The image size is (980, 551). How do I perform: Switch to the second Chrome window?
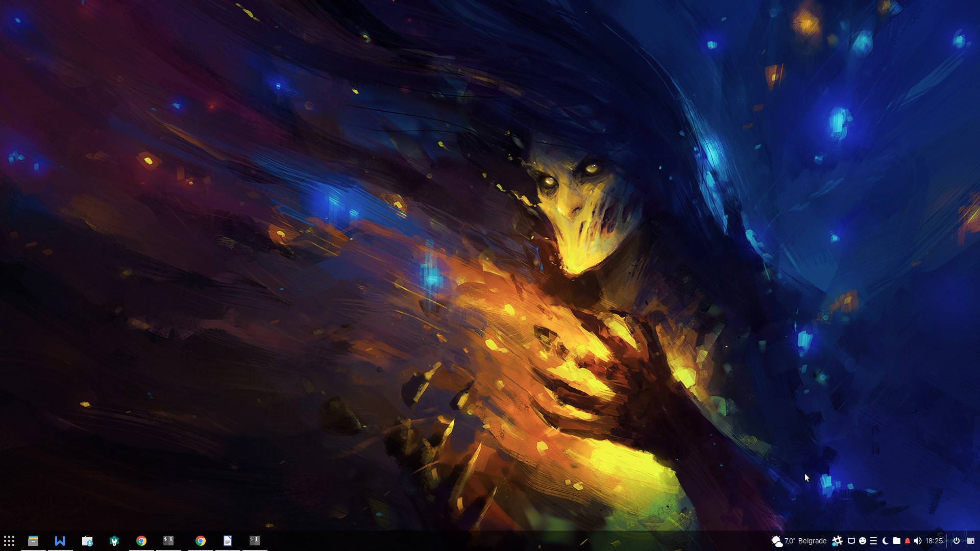click(201, 541)
